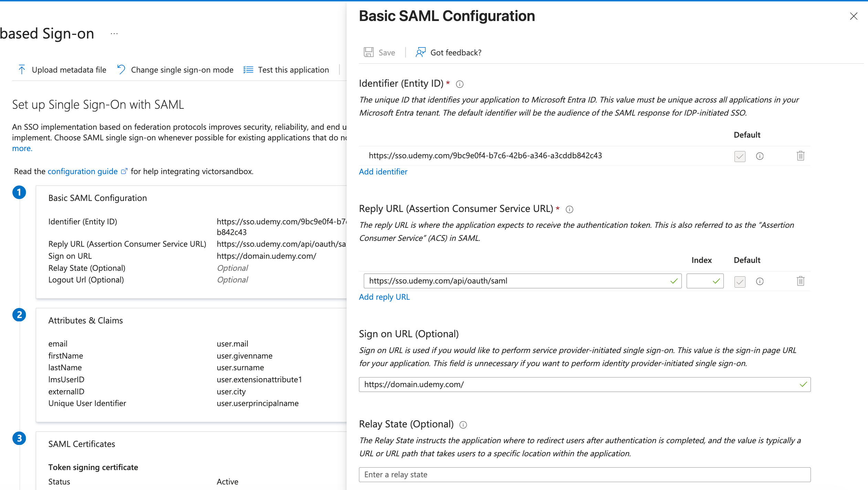The width and height of the screenshot is (868, 490).
Task: Delete the Entity ID identifier row
Action: (801, 156)
